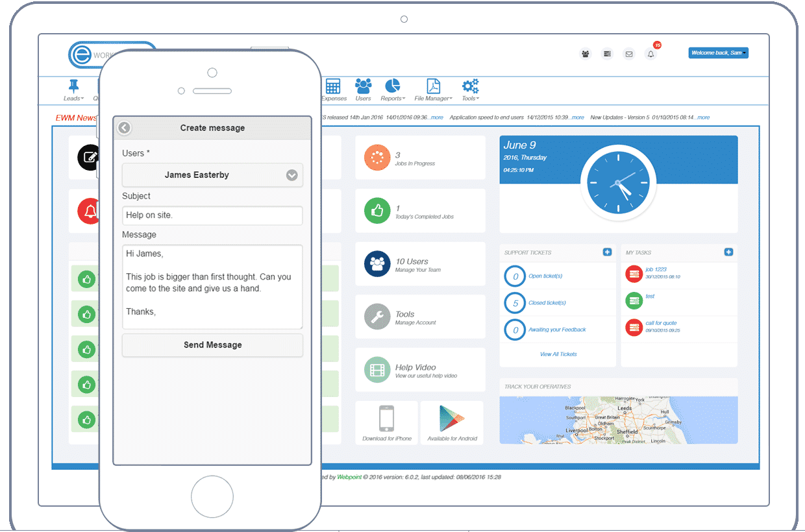This screenshot has width=805, height=532.
Task: Click the Tools gears icon in toolbar
Action: [x=470, y=86]
